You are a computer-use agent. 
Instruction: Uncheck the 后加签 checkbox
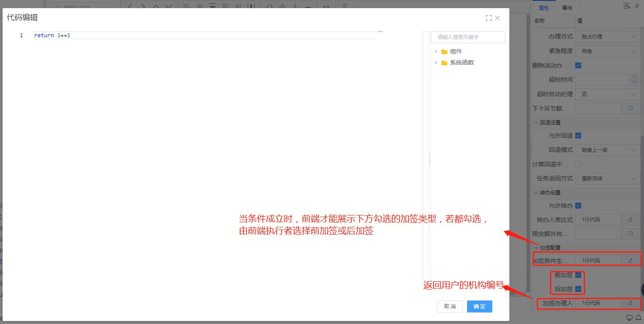tap(578, 289)
